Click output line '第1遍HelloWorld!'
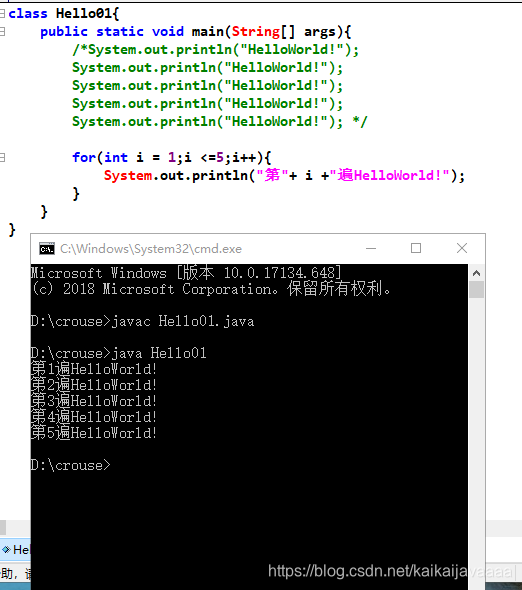 pyautogui.click(x=94, y=369)
